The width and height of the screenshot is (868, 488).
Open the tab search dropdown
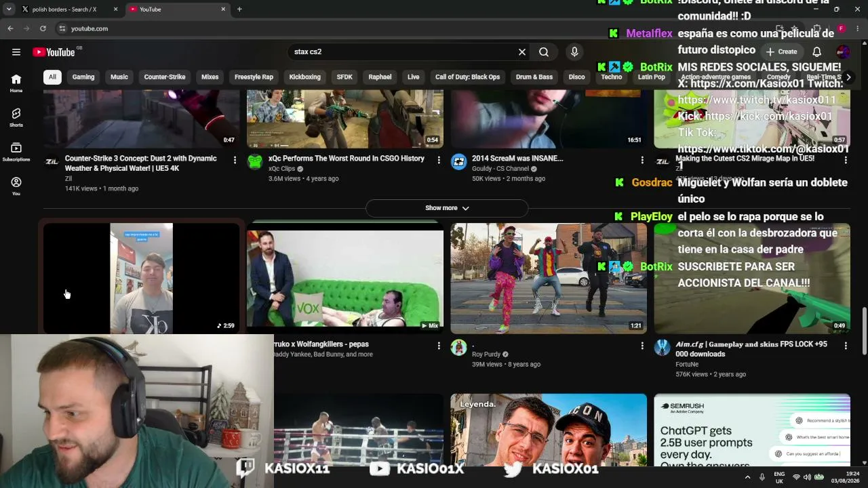click(x=9, y=9)
